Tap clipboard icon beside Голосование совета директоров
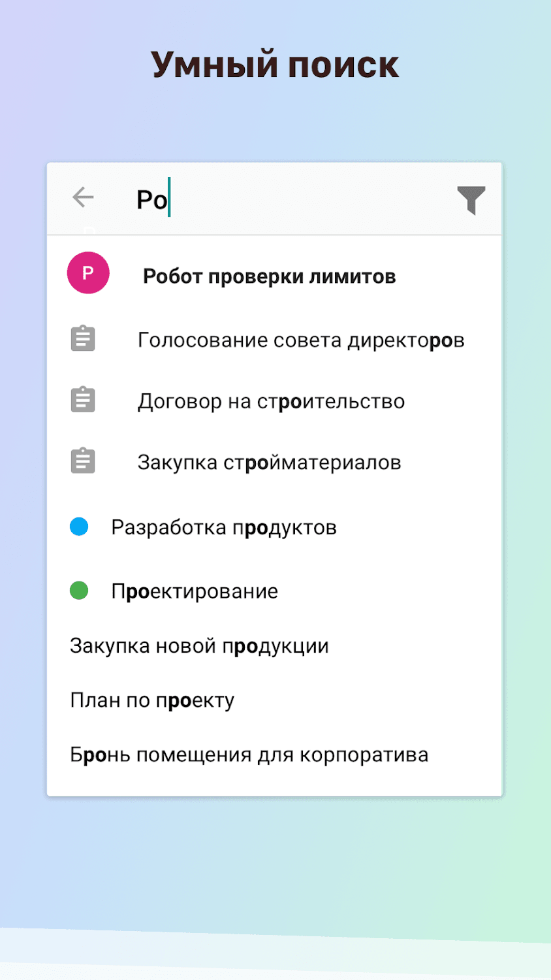Image resolution: width=551 pixels, height=980 pixels. tap(83, 339)
